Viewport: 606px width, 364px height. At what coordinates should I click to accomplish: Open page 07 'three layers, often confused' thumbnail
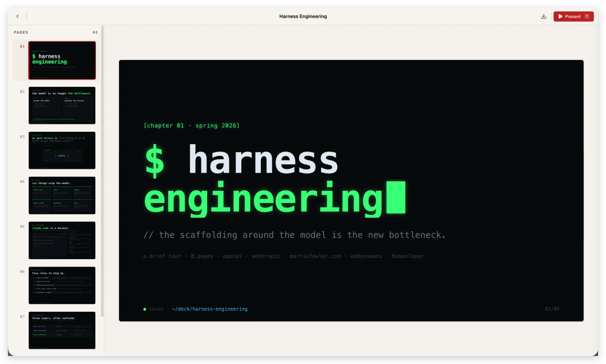pyautogui.click(x=62, y=330)
